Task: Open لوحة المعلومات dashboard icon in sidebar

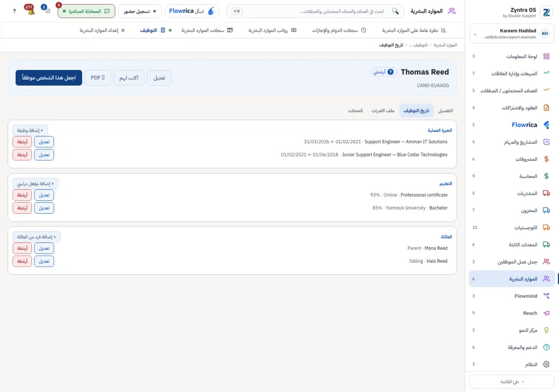Action: pos(546,56)
